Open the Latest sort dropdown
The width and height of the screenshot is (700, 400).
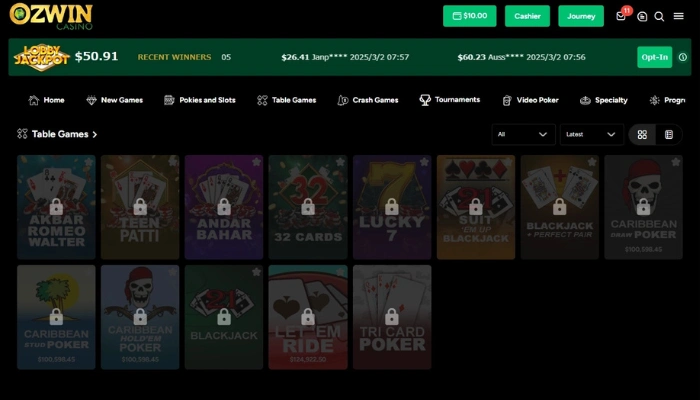[x=592, y=134]
